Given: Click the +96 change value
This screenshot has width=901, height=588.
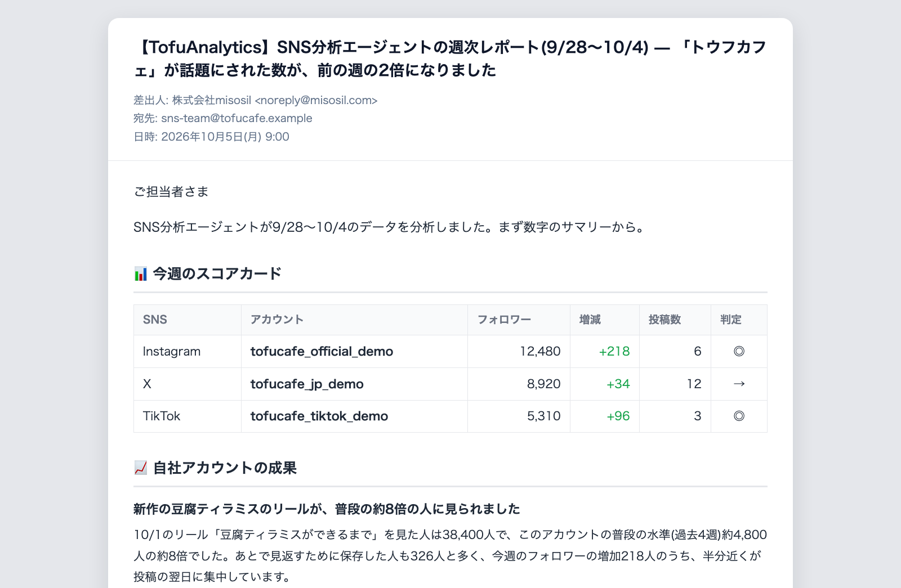Looking at the screenshot, I should pos(618,416).
